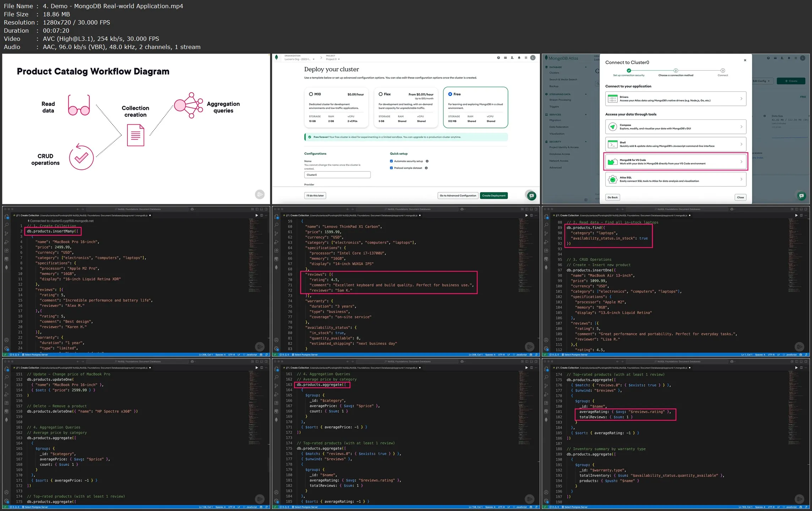Select the M10 cluster radio button
The width and height of the screenshot is (812, 511).
(x=311, y=94)
